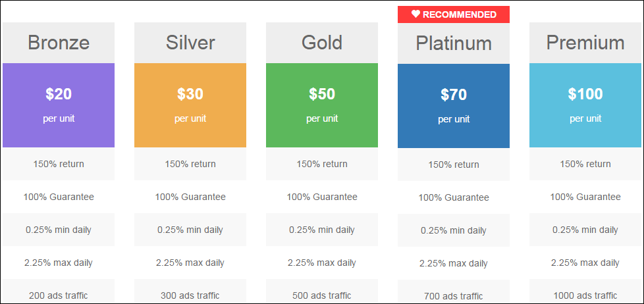Select Bronze 200 ads traffic row

(x=59, y=291)
